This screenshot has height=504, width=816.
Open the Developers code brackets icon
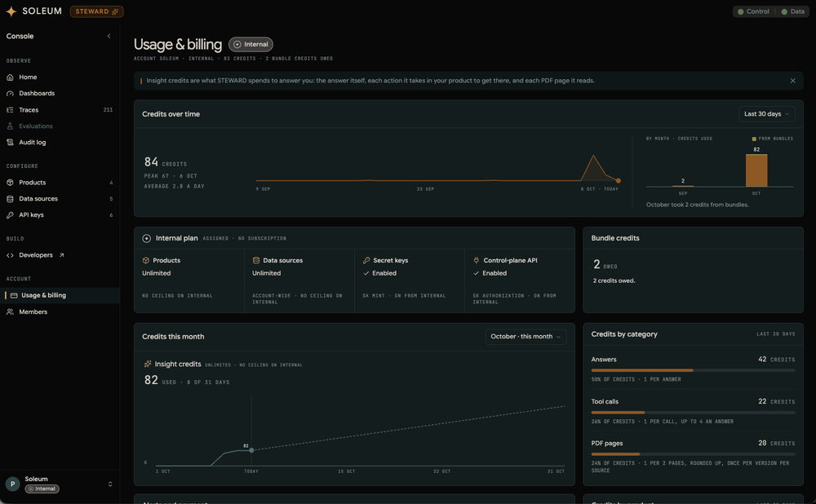[10, 255]
